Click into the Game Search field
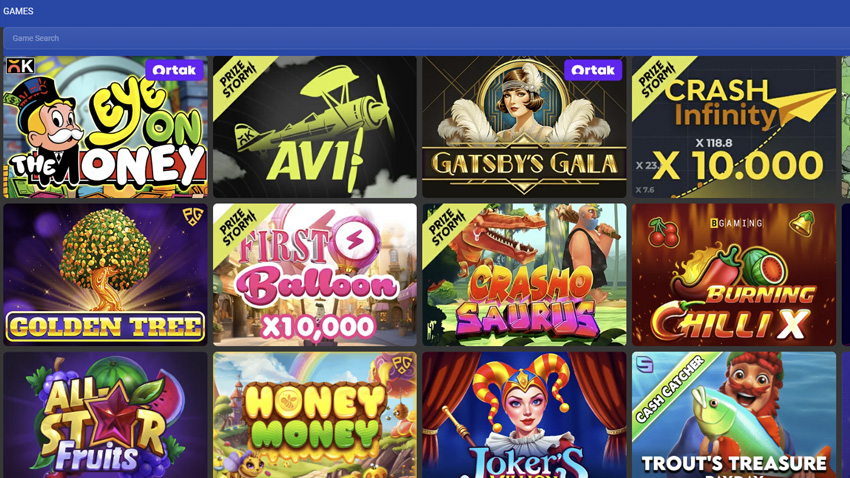 [x=427, y=38]
